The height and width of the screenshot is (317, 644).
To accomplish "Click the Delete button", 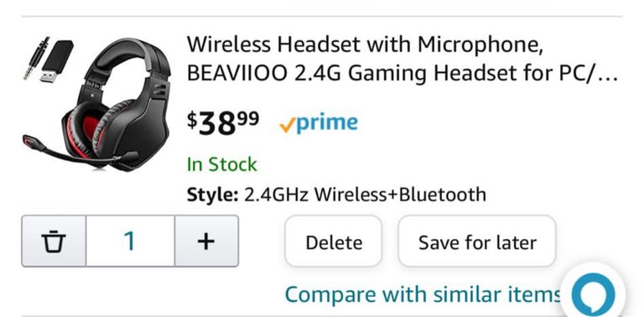I will pyautogui.click(x=334, y=242).
